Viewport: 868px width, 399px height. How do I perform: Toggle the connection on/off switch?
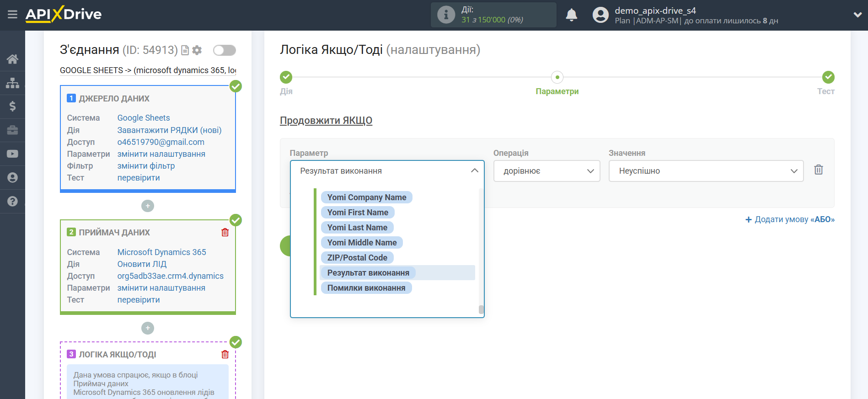(225, 50)
